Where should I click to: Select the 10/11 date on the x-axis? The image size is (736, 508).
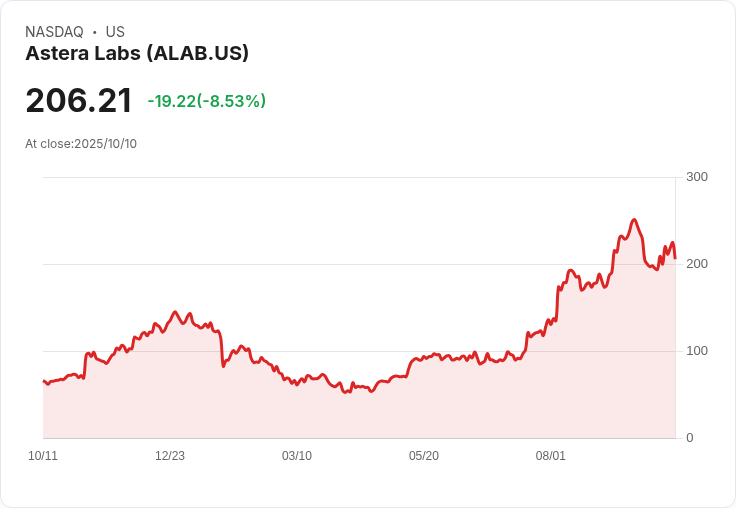pyautogui.click(x=43, y=456)
